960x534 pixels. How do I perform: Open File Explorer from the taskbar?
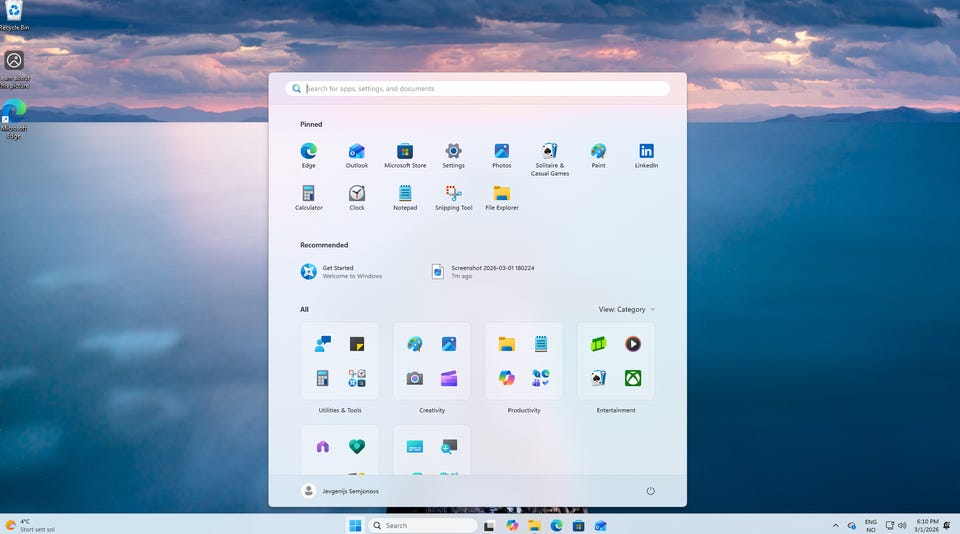click(x=534, y=525)
